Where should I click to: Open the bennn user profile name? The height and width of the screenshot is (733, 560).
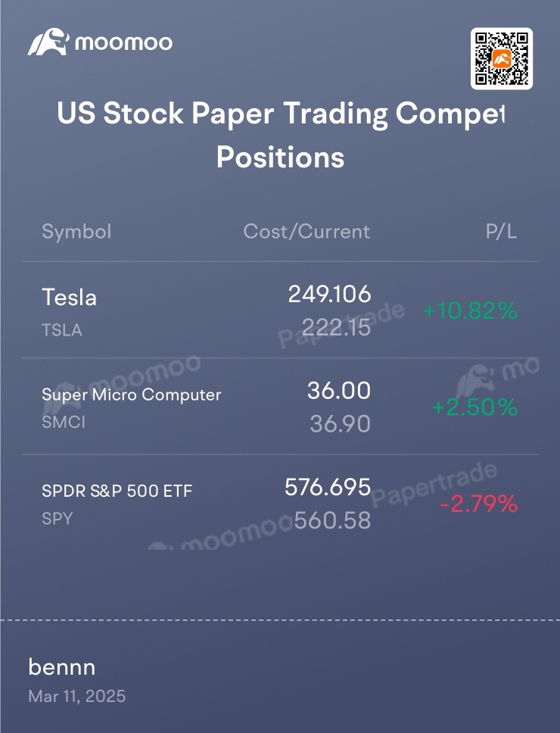coord(62,666)
